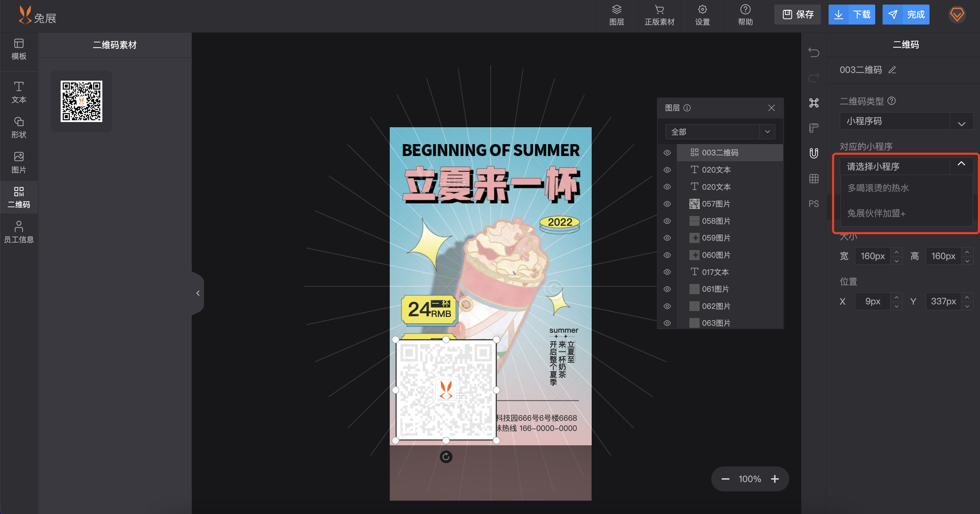Collapse the left panel with arrow handle

point(198,293)
